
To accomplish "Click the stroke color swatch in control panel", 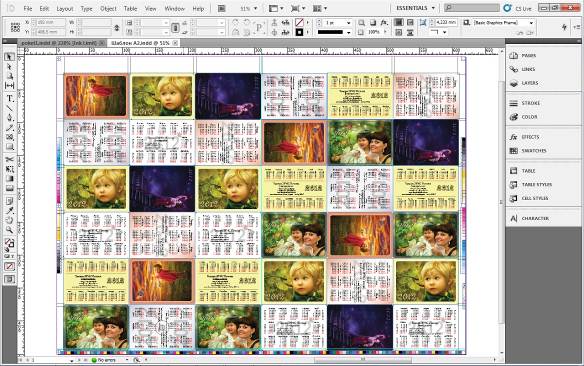I will coord(299,33).
